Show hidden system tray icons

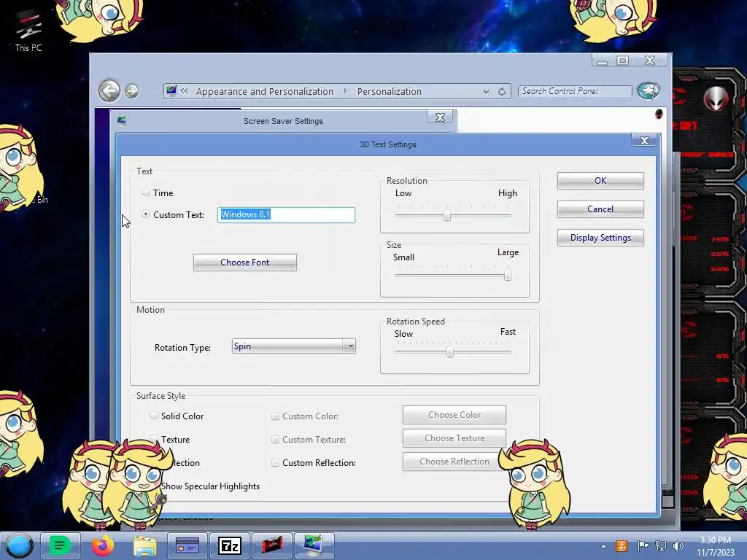pyautogui.click(x=603, y=546)
